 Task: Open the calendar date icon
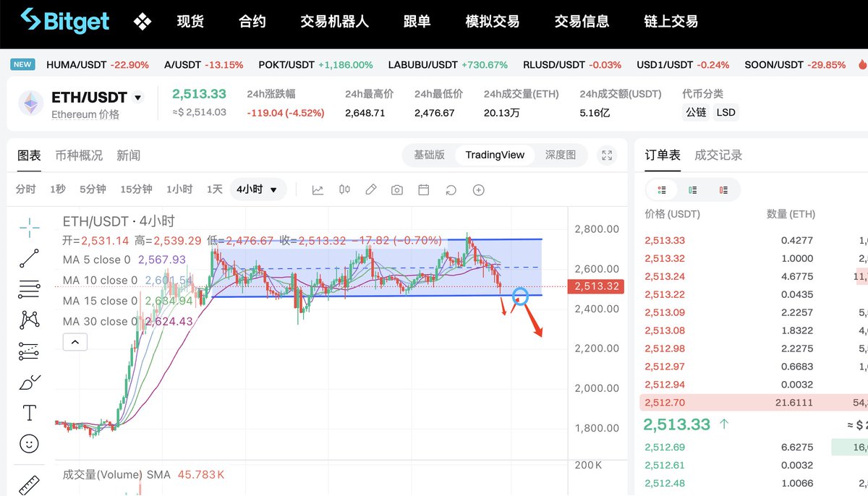(424, 190)
